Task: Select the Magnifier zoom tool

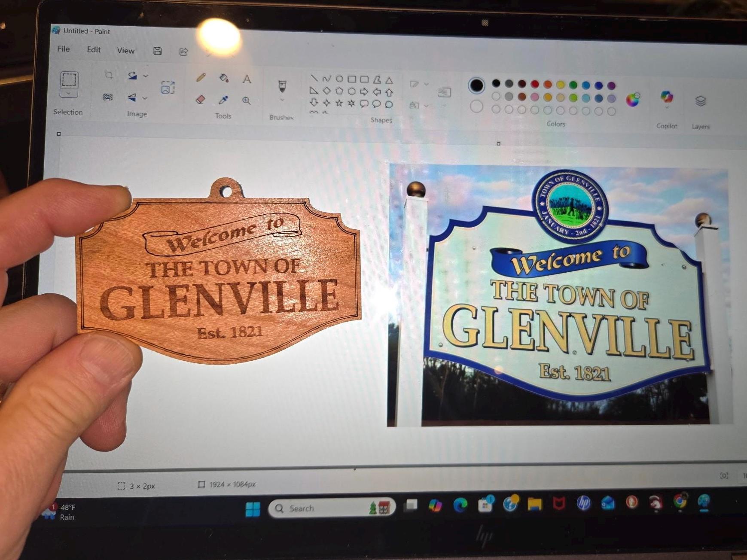Action: [246, 101]
